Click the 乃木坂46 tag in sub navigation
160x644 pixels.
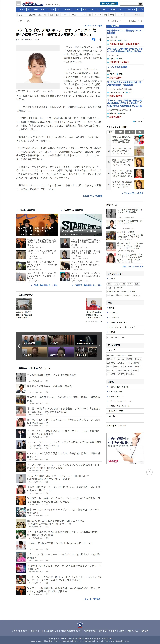pyautogui.click(x=74, y=15)
